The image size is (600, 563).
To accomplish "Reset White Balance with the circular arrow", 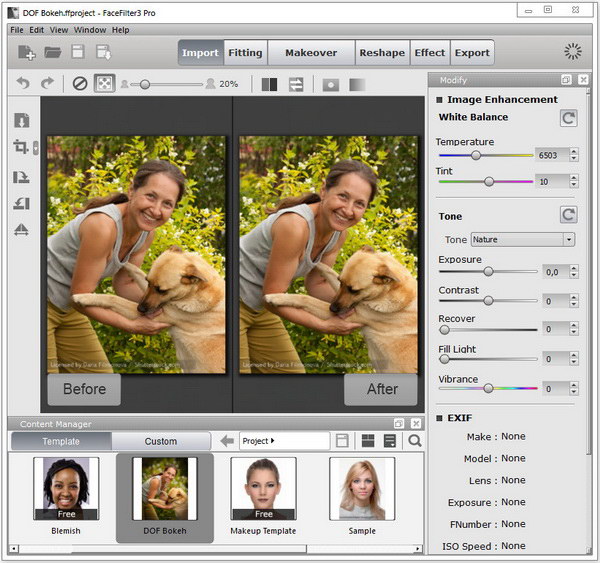I will click(x=568, y=118).
